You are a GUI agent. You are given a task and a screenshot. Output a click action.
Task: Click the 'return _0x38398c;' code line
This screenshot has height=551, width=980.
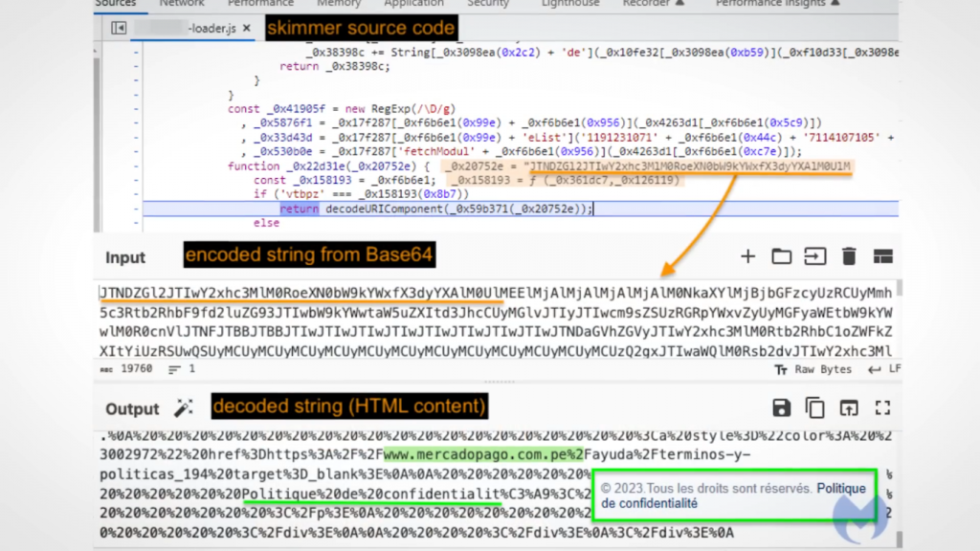(x=334, y=66)
